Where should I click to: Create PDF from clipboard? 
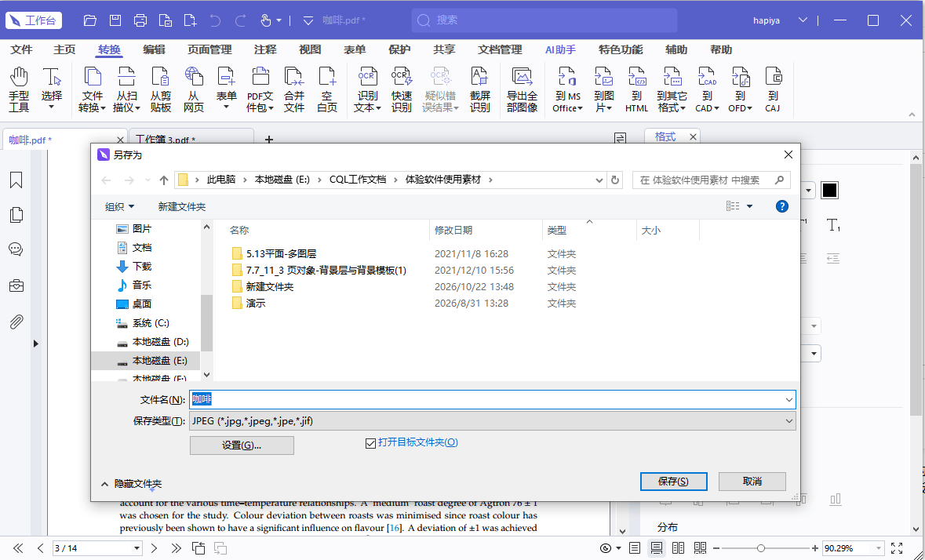[x=160, y=89]
